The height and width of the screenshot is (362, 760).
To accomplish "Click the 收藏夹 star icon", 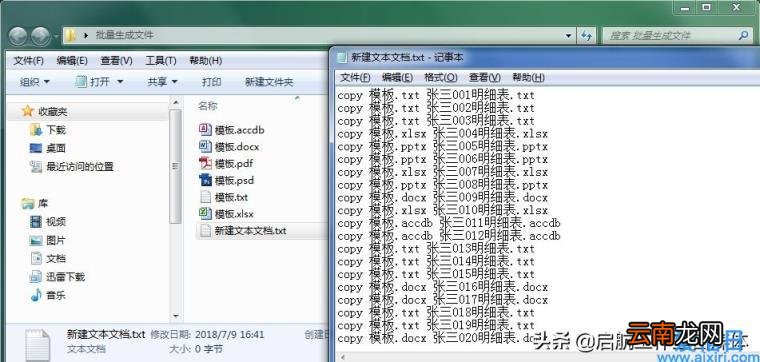I will (x=28, y=111).
